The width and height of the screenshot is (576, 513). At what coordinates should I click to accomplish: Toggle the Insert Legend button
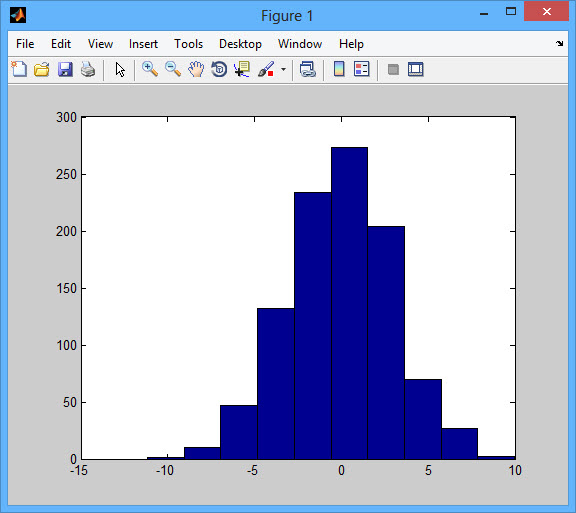point(362,69)
